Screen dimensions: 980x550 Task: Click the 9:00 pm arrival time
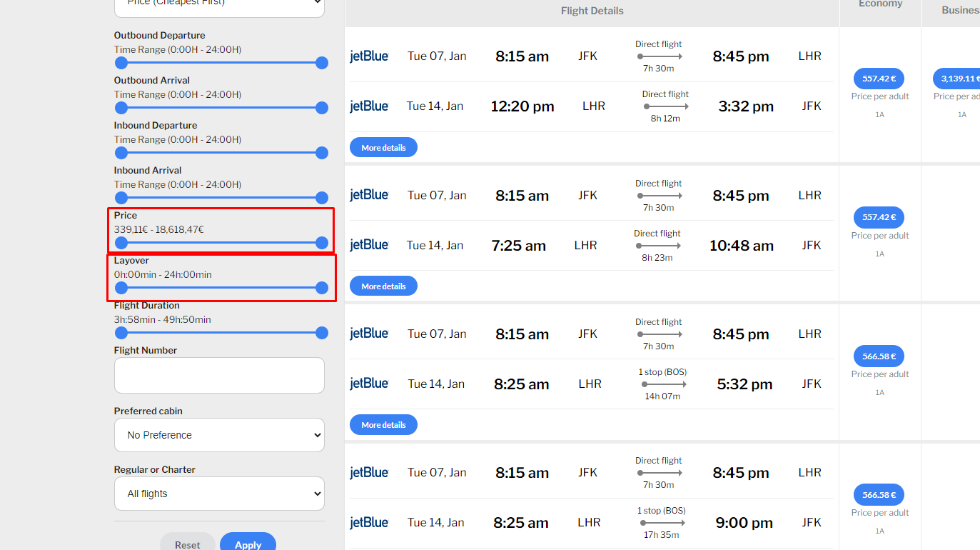pyautogui.click(x=744, y=523)
